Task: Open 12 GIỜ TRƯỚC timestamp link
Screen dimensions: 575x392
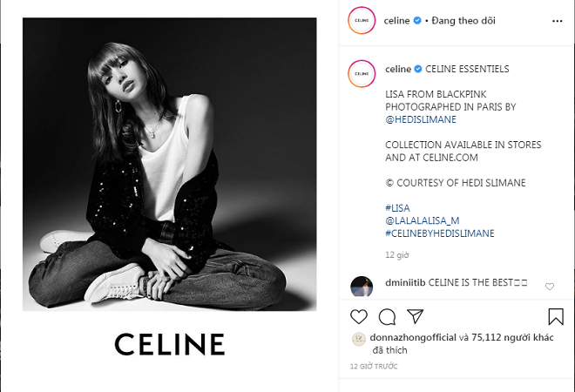Action: [x=374, y=366]
